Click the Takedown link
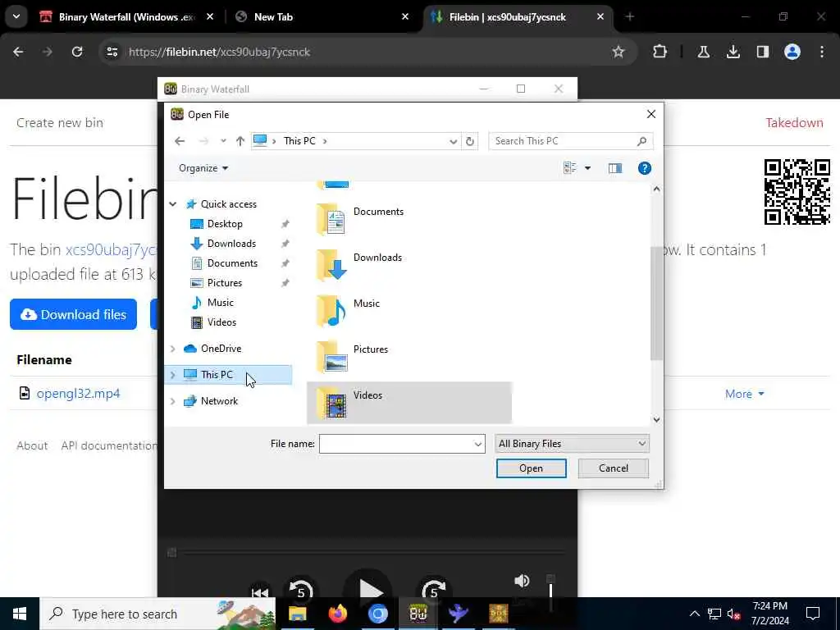 coord(794,123)
